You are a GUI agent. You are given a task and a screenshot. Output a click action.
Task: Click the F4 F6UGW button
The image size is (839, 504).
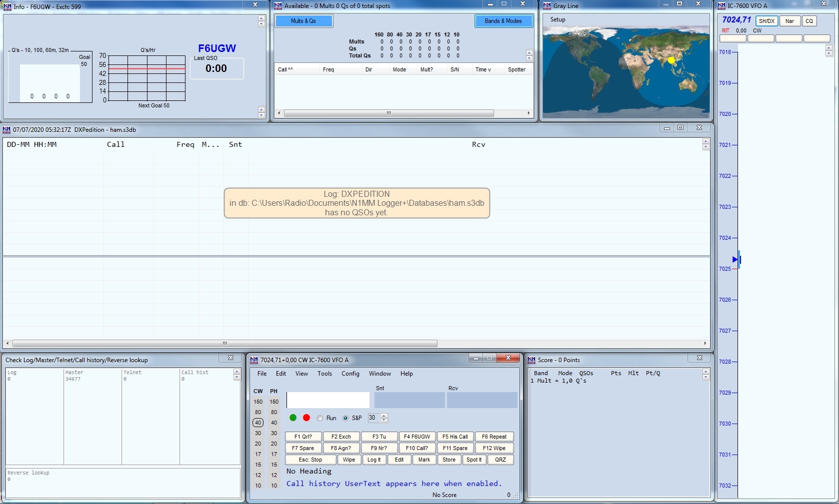(417, 437)
